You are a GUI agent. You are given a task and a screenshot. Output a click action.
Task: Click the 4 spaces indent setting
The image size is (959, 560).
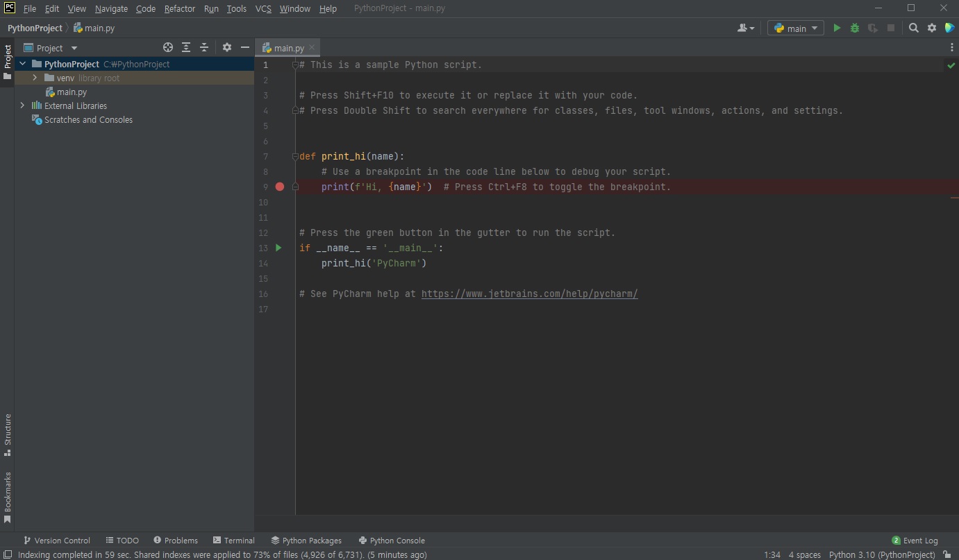pyautogui.click(x=805, y=554)
